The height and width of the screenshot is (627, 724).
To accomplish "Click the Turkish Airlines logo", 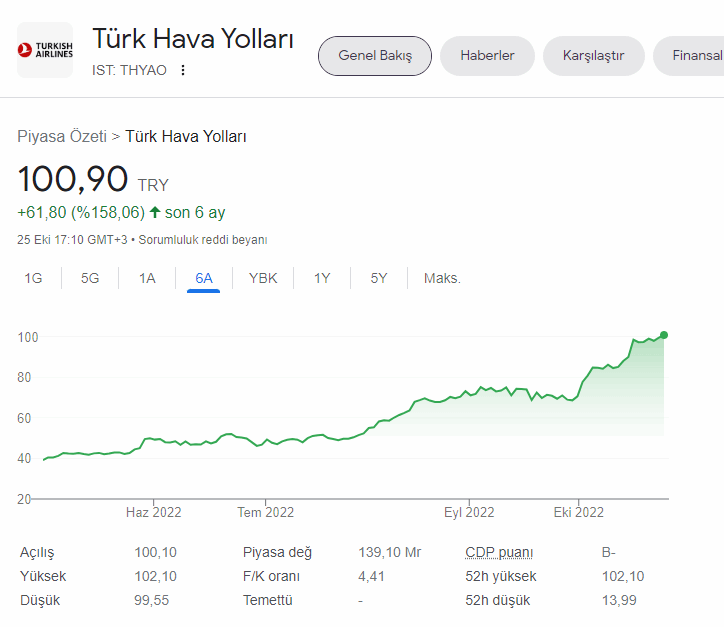I will (x=45, y=50).
